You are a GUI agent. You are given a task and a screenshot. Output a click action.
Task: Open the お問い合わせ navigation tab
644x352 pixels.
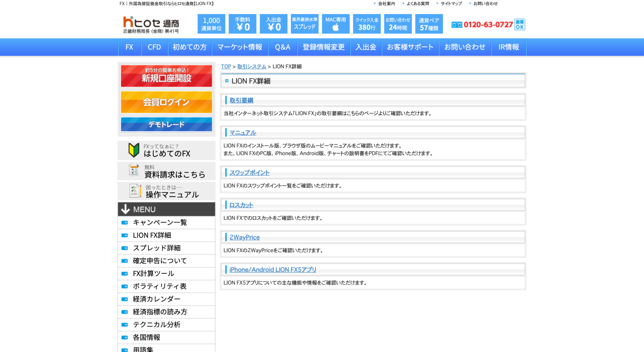[x=465, y=47]
